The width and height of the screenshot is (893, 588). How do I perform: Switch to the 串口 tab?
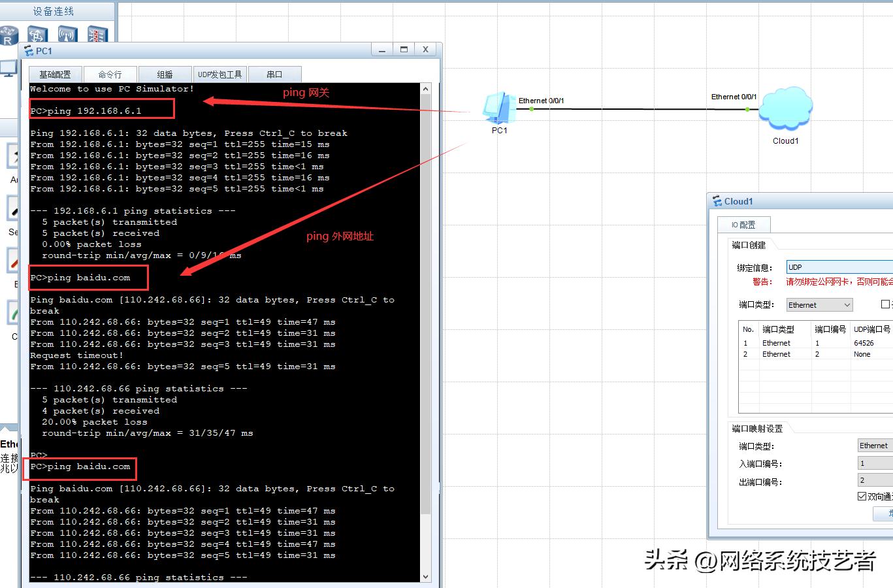pyautogui.click(x=274, y=74)
